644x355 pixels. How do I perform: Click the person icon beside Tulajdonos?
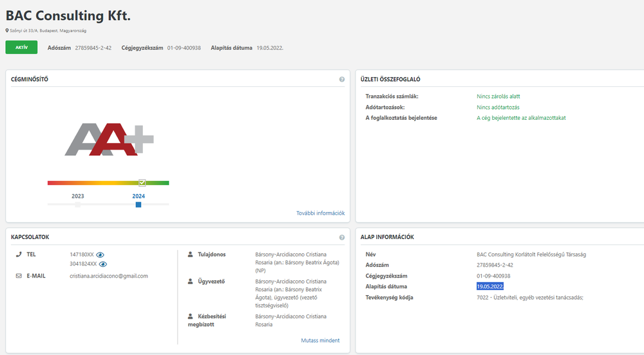tap(190, 254)
